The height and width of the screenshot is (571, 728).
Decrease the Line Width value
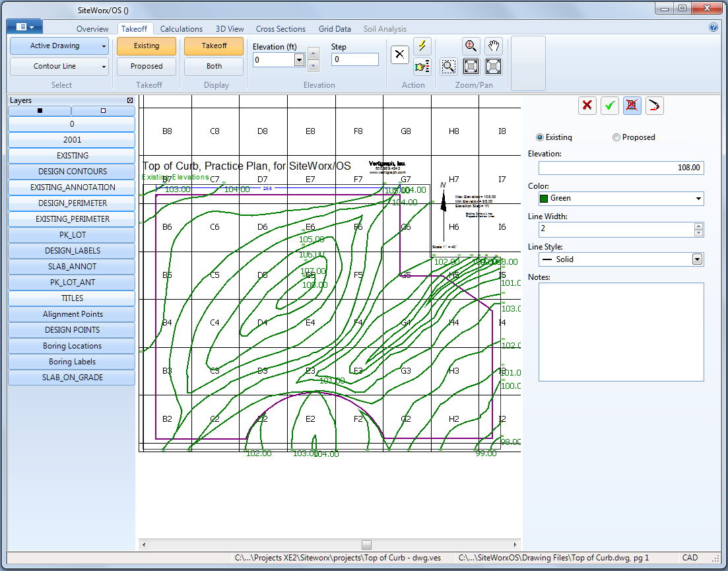point(698,233)
